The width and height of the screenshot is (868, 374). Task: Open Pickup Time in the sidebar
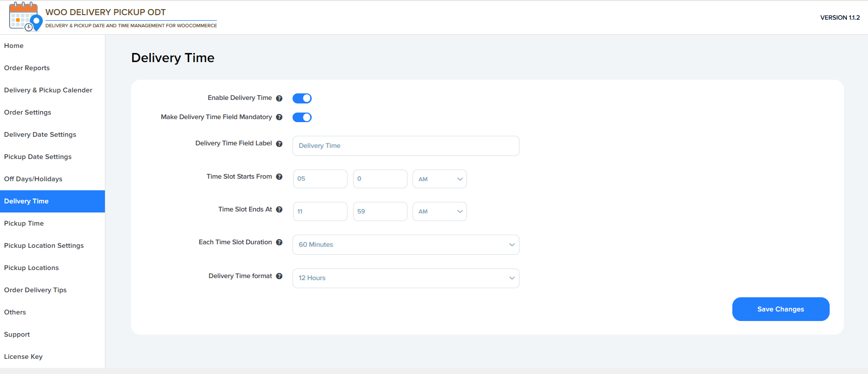tap(24, 224)
